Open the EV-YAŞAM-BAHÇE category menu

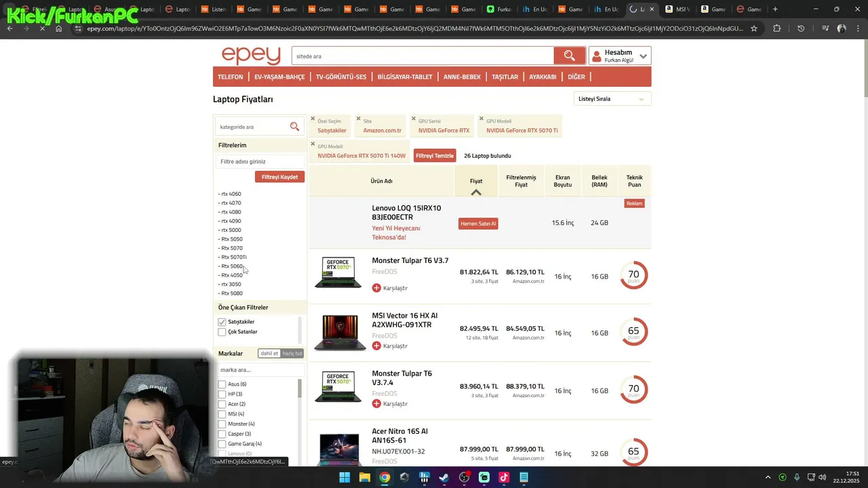(x=279, y=77)
